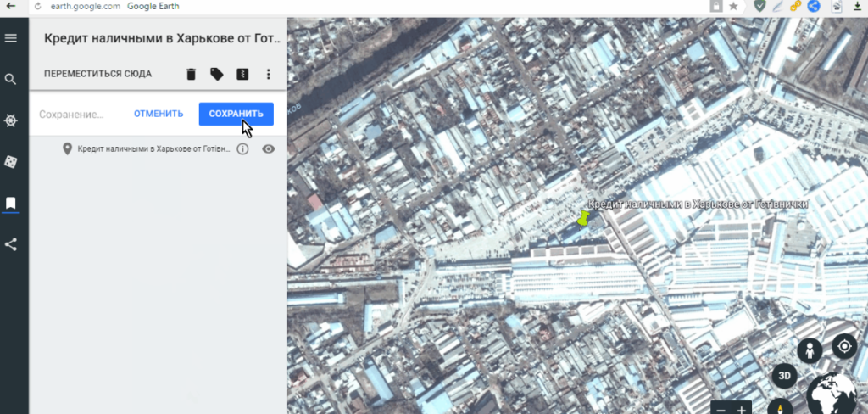Screen dimensions: 868x414
Task: Click the feather extension icon
Action: (x=777, y=6)
